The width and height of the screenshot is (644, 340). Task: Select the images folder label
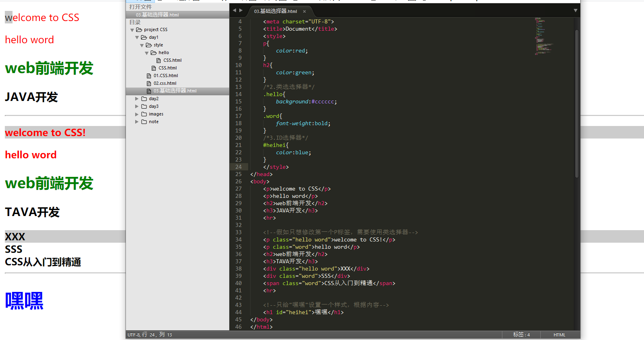tap(156, 114)
